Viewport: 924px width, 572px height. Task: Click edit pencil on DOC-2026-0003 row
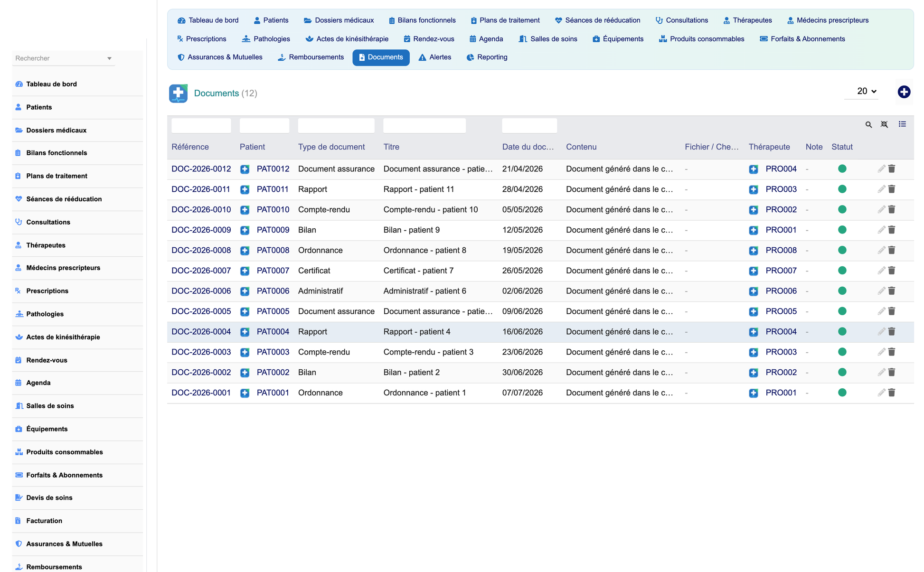point(881,352)
